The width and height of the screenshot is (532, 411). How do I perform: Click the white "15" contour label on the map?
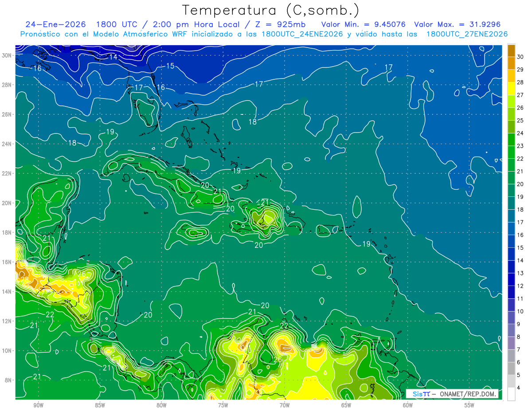click(x=170, y=66)
